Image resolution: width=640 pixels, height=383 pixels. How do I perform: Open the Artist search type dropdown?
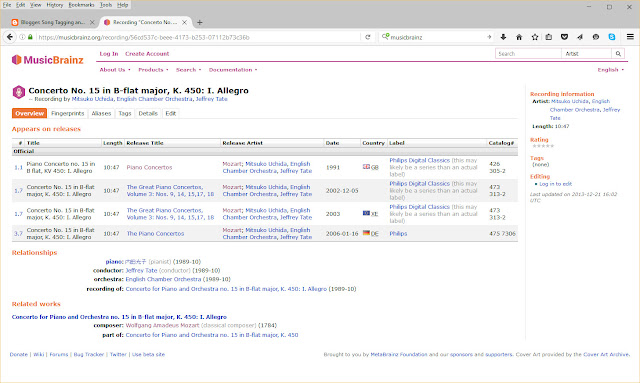(587, 53)
